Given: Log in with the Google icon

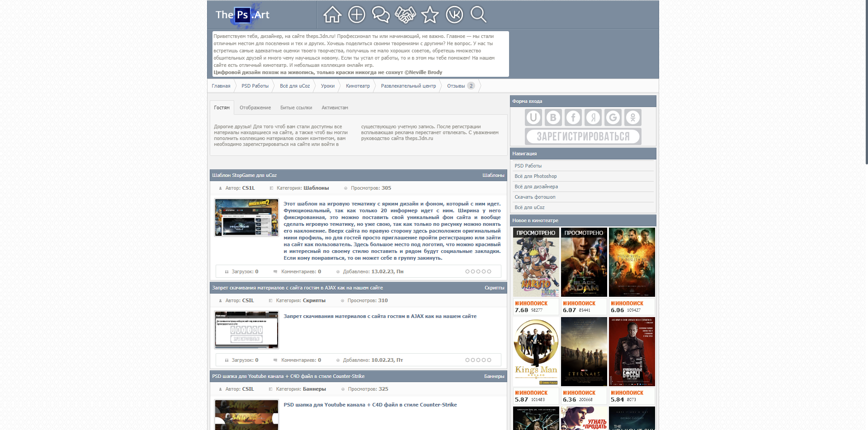Looking at the screenshot, I should 613,118.
